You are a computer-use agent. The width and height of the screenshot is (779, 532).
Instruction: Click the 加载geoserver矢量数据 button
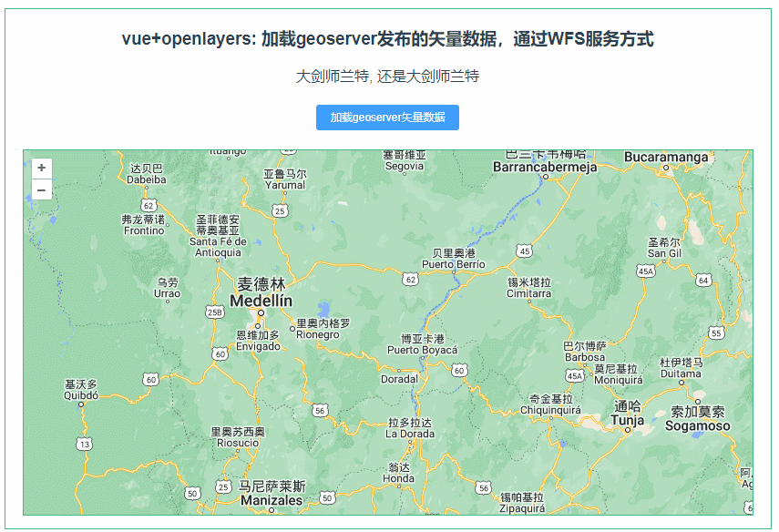click(x=387, y=118)
